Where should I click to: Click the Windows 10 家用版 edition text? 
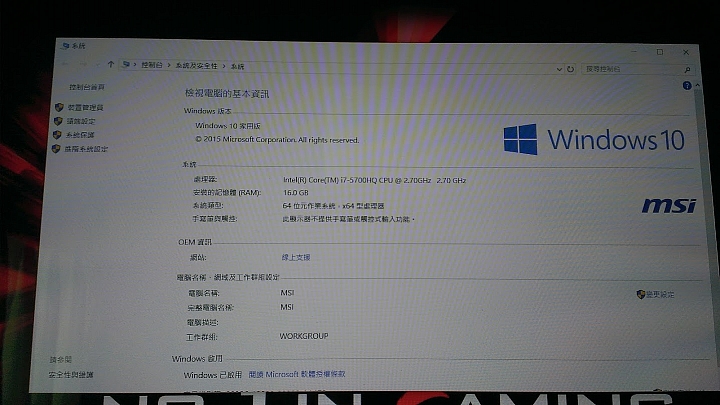coord(228,126)
